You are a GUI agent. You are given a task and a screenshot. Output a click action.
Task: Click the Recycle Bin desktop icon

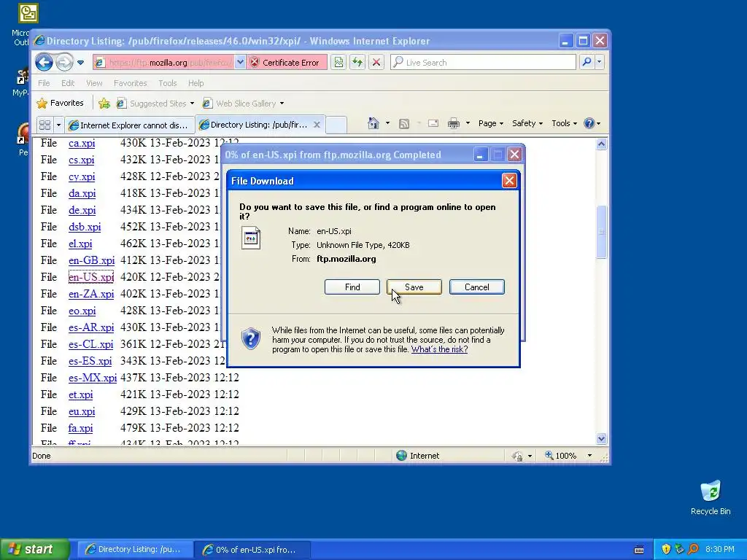click(711, 498)
